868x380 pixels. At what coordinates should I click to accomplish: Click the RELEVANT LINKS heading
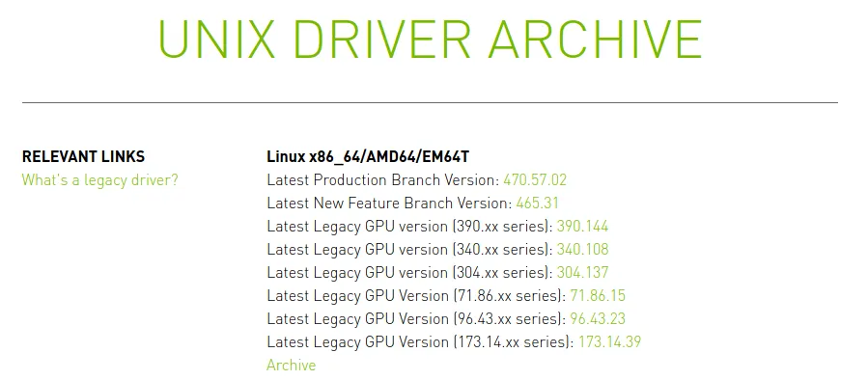point(83,156)
